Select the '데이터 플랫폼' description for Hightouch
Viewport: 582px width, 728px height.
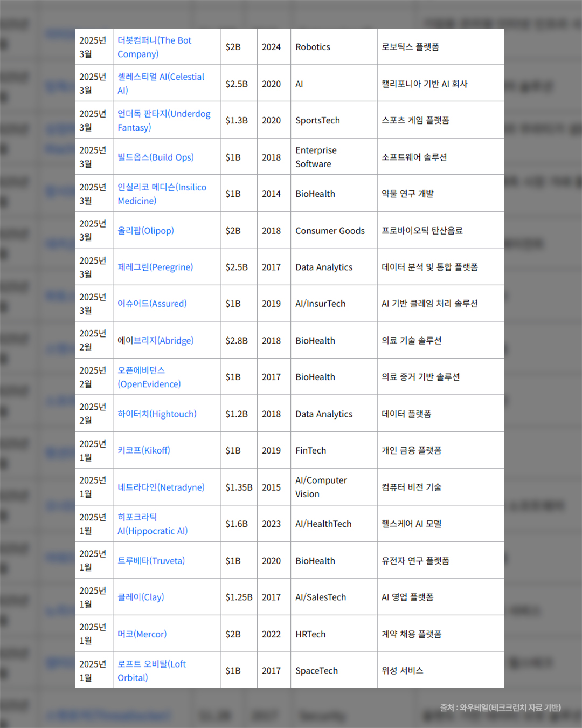coord(406,414)
